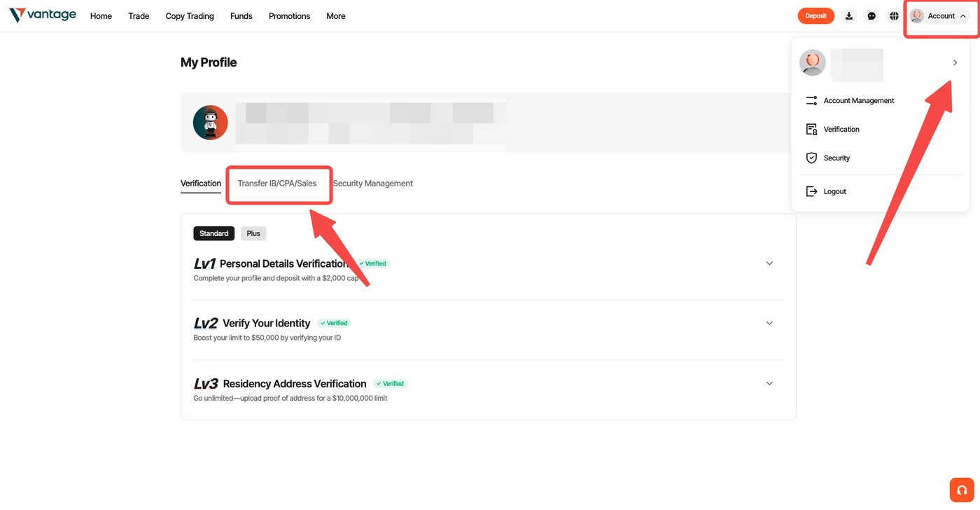The width and height of the screenshot is (980, 510).
Task: Select the Standard verification toggle
Action: pos(213,233)
